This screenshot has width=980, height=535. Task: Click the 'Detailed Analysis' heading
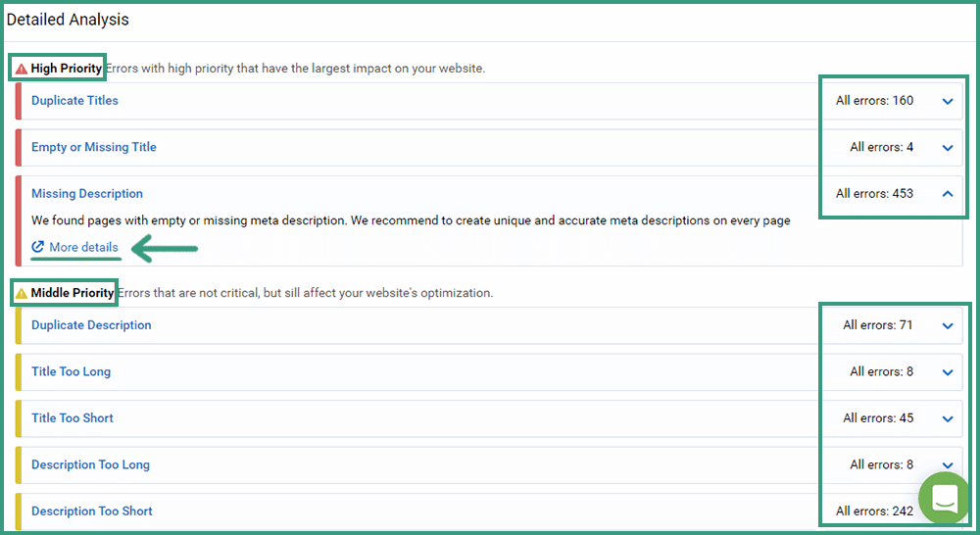(68, 20)
